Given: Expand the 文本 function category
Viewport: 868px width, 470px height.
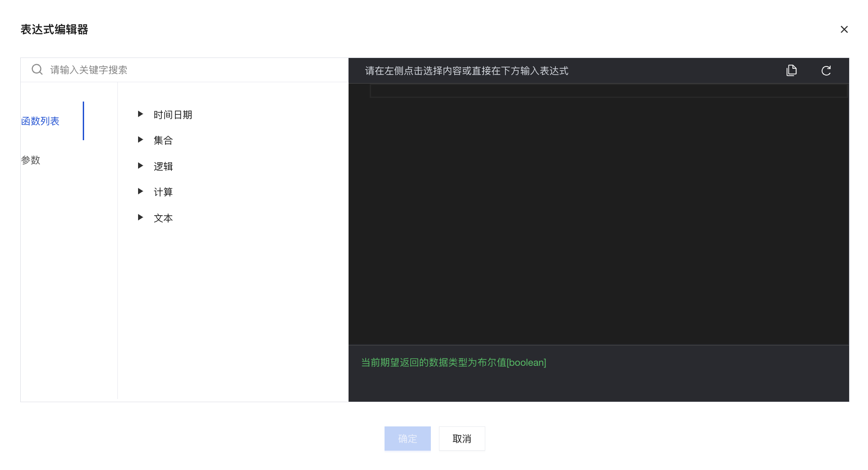Looking at the screenshot, I should click(140, 217).
